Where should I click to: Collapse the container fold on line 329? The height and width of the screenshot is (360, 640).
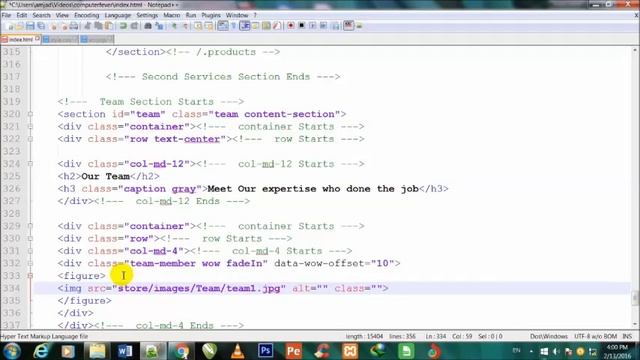(30, 226)
